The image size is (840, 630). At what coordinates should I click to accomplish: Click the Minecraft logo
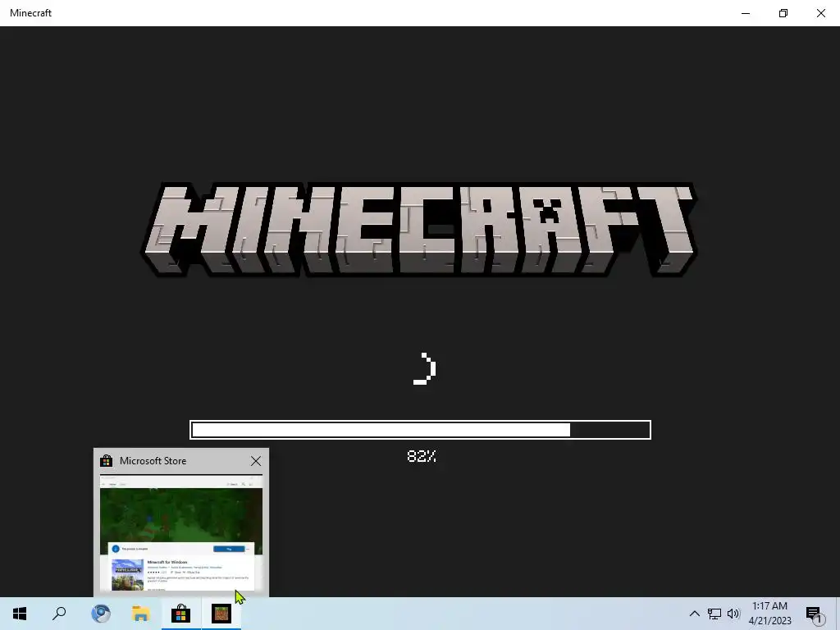(x=419, y=230)
